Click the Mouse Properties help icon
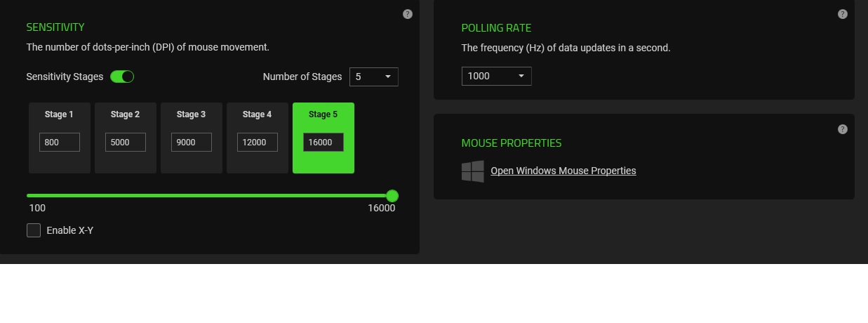The width and height of the screenshot is (868, 323). coord(843,129)
